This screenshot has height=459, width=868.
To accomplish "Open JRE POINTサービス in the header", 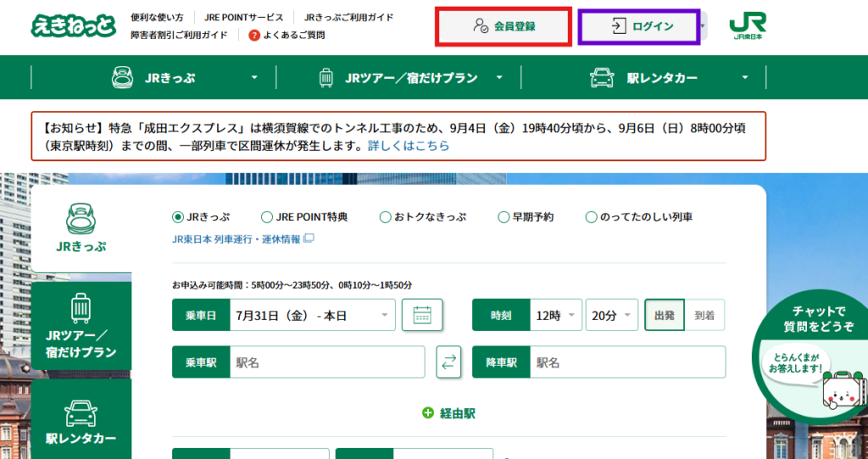I will click(243, 17).
